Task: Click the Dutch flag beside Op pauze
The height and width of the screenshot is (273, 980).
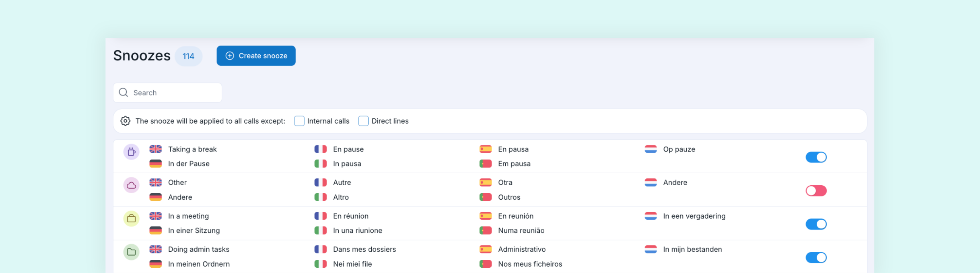Action: (x=651, y=149)
